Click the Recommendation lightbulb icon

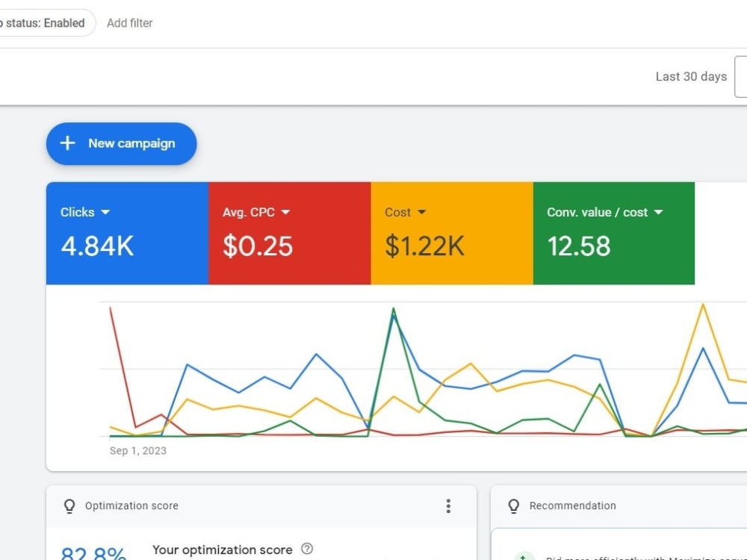tap(514, 505)
